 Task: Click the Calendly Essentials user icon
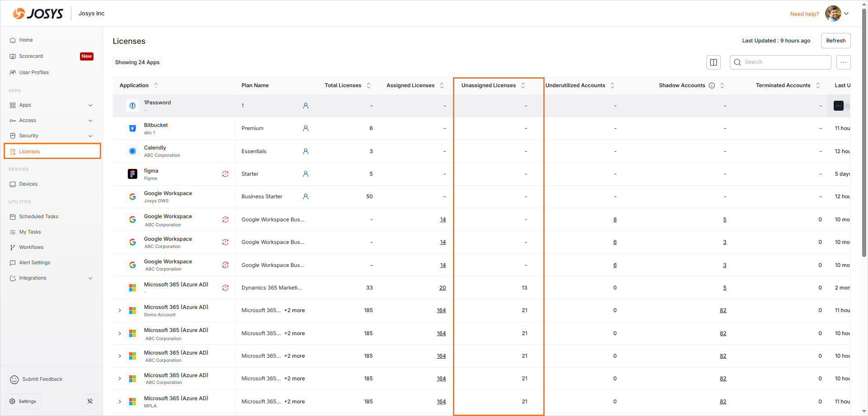click(306, 151)
